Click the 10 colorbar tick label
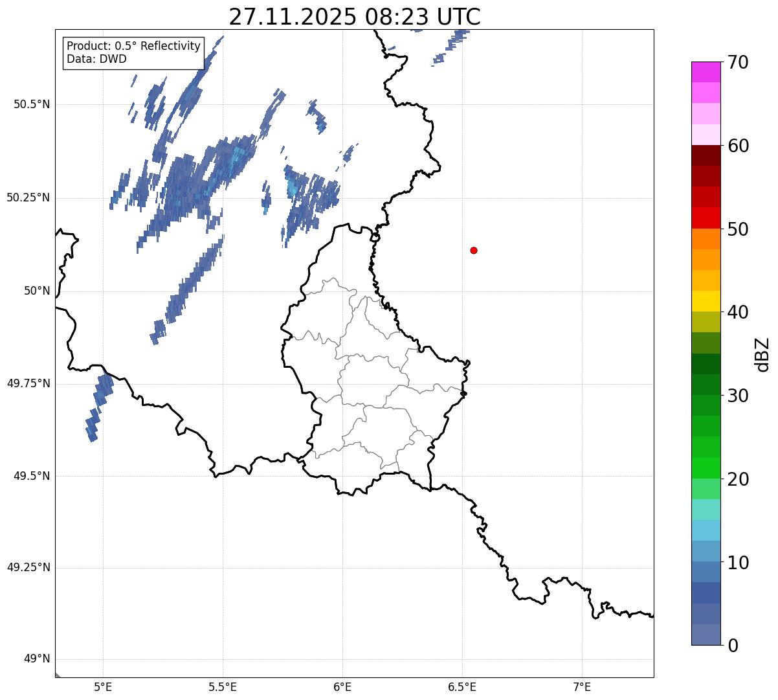The height and width of the screenshot is (700, 778). coord(739,563)
